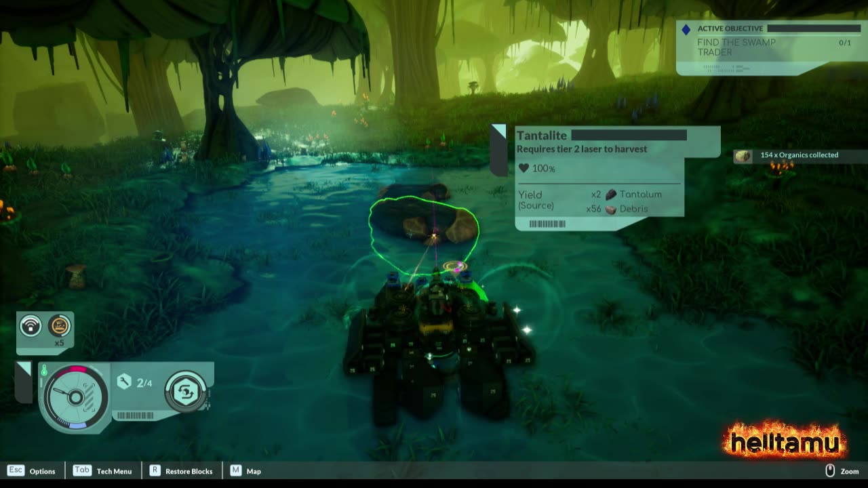
Task: Click the ACTIVE OBJECTIVE header
Action: click(x=730, y=28)
